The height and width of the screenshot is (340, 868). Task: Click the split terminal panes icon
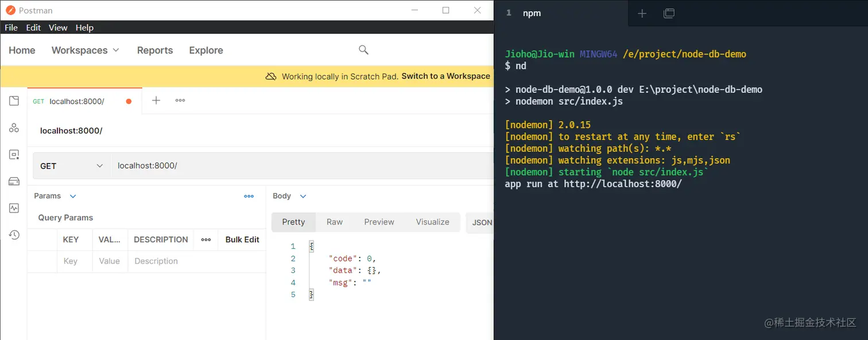pyautogui.click(x=669, y=13)
